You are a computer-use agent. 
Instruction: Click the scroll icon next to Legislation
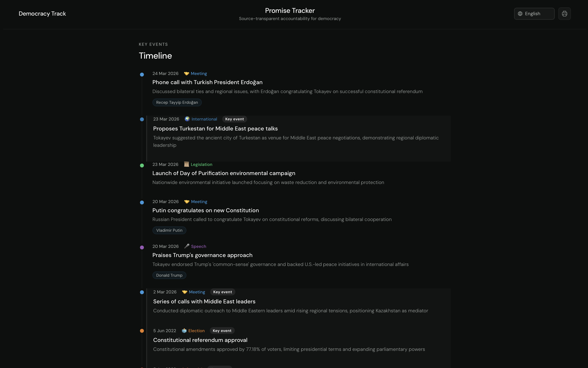tap(186, 164)
